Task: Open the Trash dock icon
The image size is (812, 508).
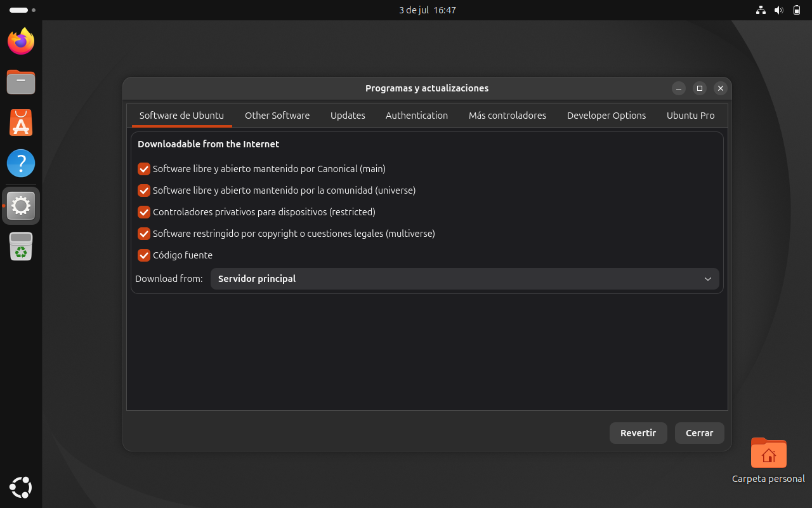Action: (x=21, y=246)
